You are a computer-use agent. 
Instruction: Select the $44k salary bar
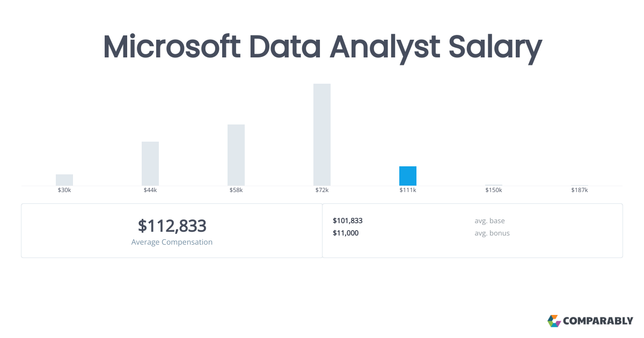click(x=150, y=164)
